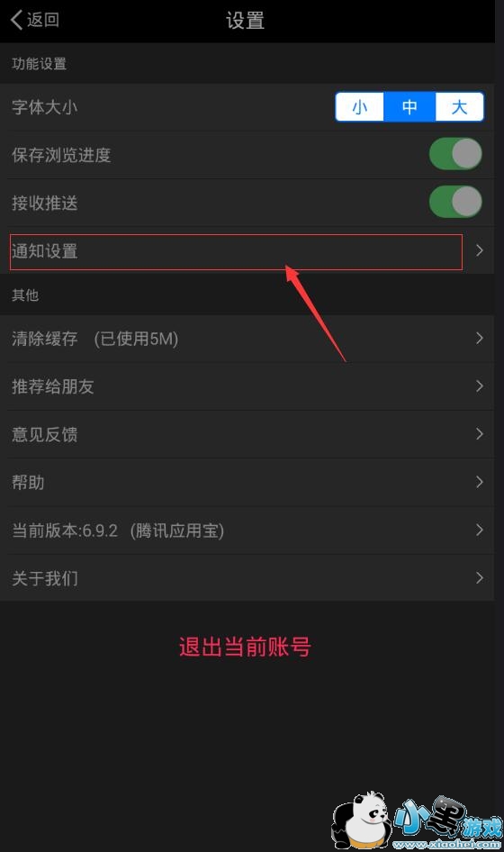The width and height of the screenshot is (504, 852).
Task: Select large font size 大
Action: [x=460, y=107]
